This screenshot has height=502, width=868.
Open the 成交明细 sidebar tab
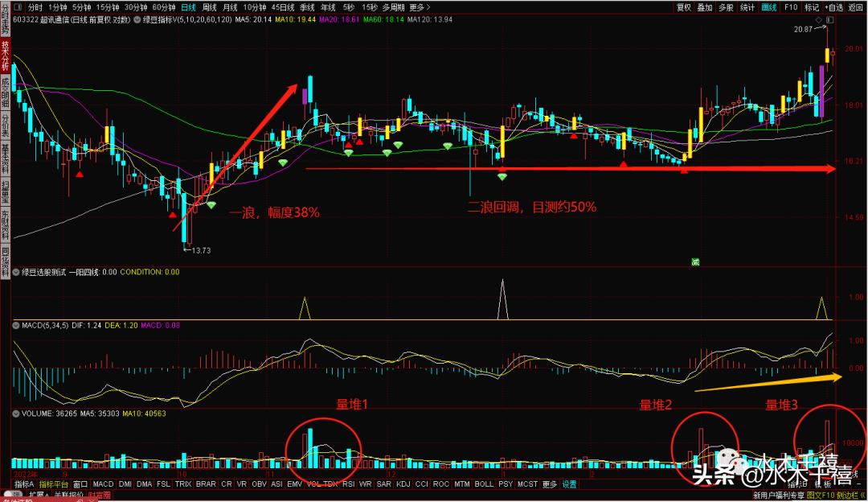(5, 92)
